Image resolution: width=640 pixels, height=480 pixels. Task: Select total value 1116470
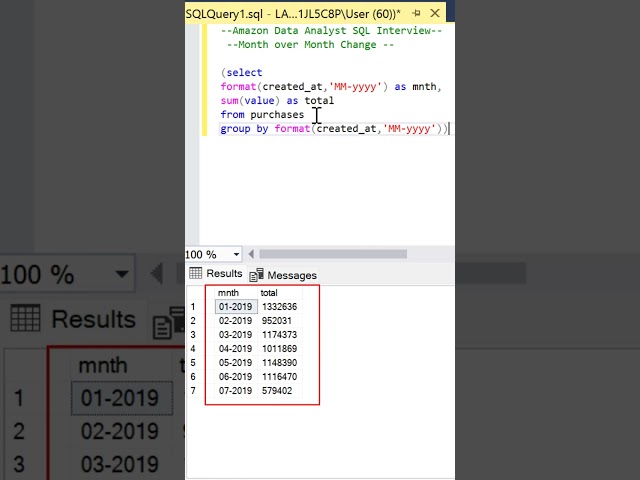tap(280, 376)
